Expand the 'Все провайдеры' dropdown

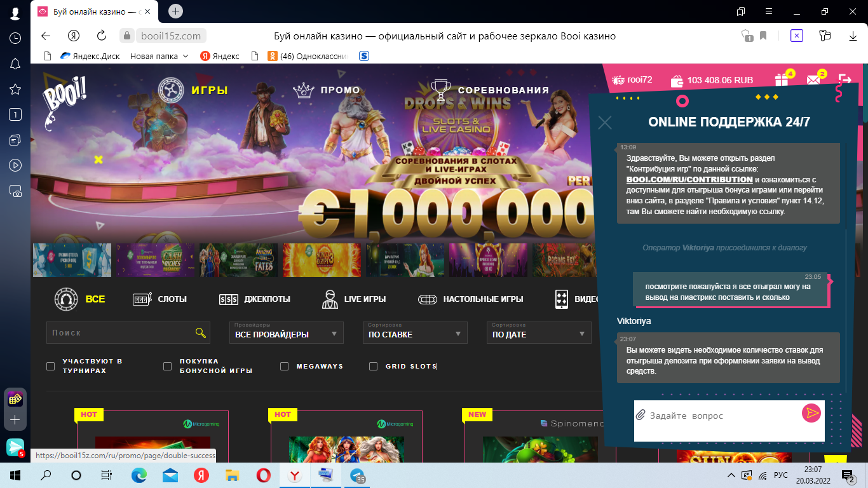(286, 334)
